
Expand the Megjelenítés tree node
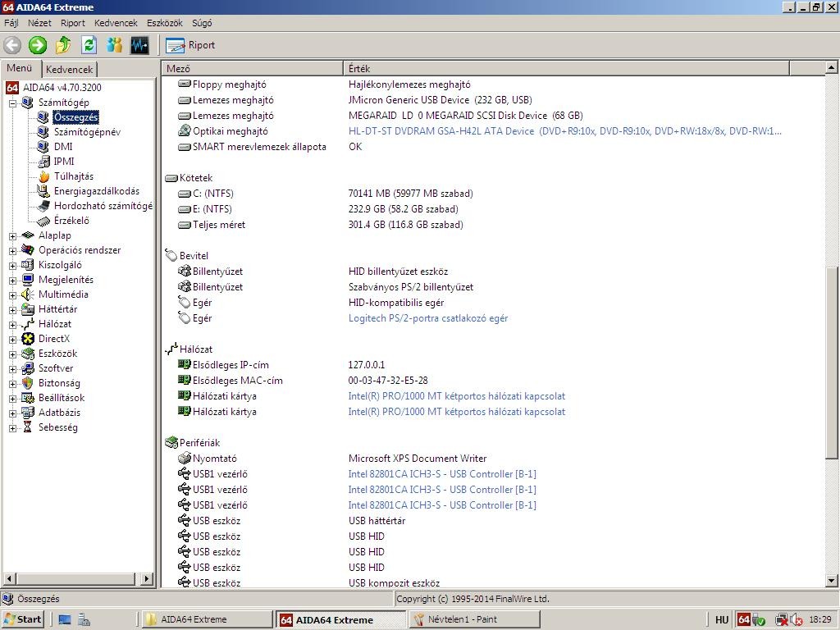13,281
